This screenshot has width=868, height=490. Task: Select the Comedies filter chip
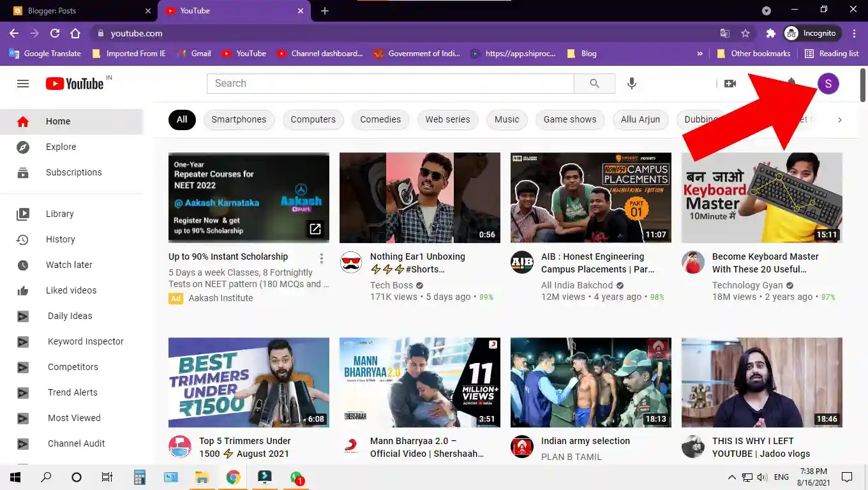pyautogui.click(x=380, y=119)
